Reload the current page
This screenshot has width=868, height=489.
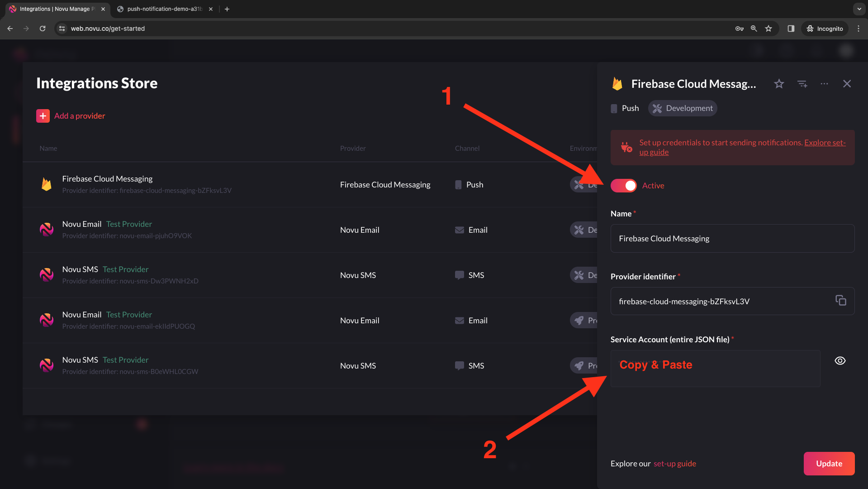[43, 29]
